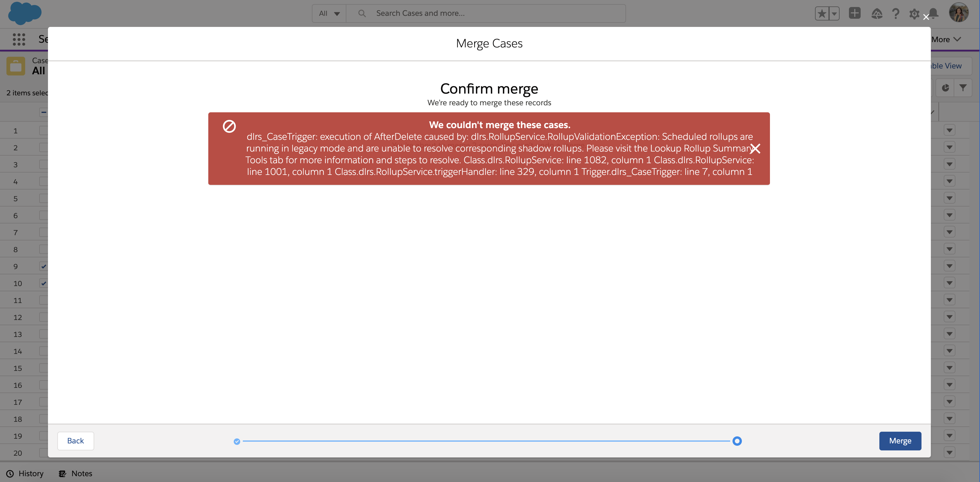Click the Trailhead guidance icon

877,14
